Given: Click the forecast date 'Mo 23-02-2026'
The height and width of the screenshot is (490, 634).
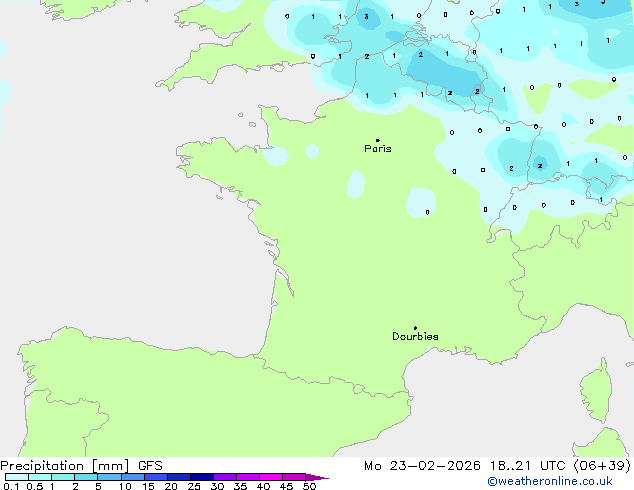Looking at the screenshot, I should [422, 466].
